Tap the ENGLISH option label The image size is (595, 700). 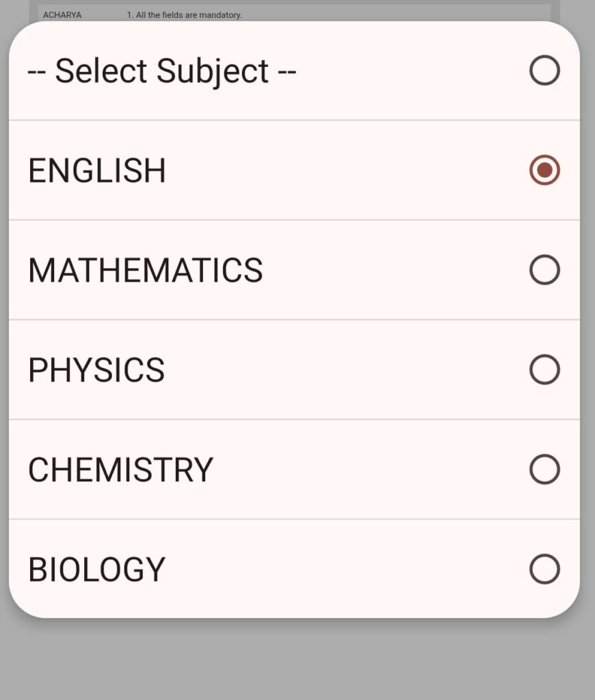[97, 171]
